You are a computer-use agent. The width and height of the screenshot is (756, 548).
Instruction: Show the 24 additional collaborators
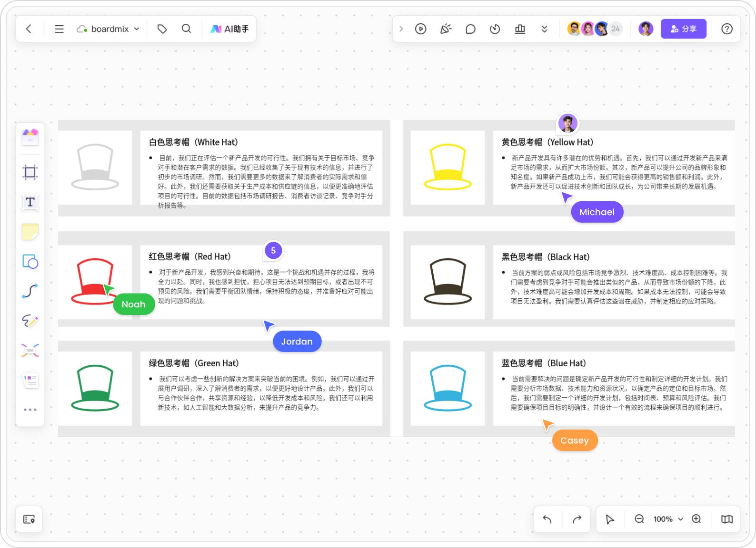616,29
